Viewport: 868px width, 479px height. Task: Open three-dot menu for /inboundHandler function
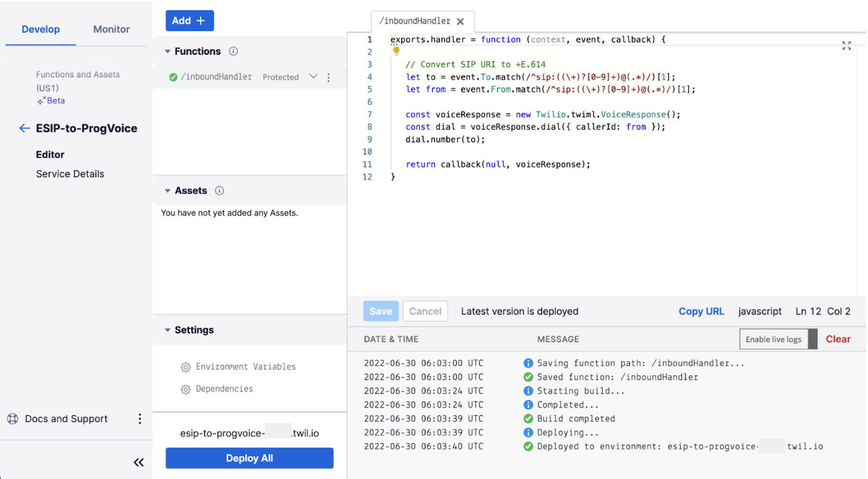pos(329,78)
